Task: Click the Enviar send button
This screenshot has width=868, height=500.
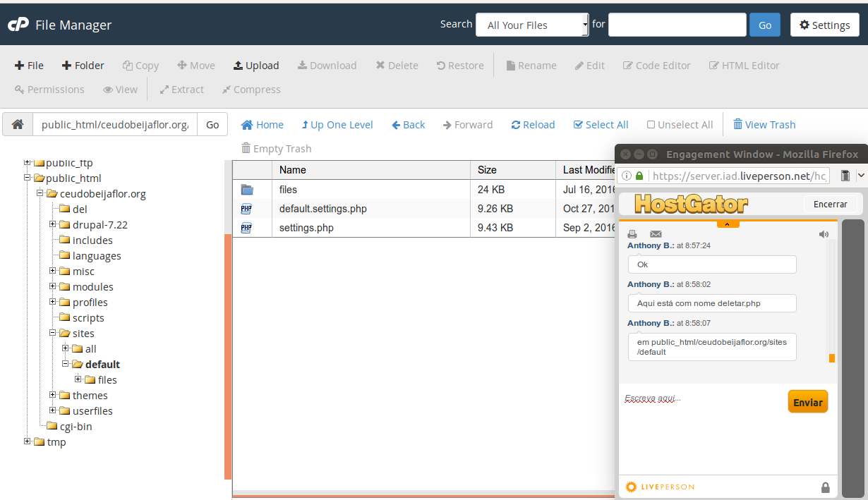Action: tap(808, 402)
